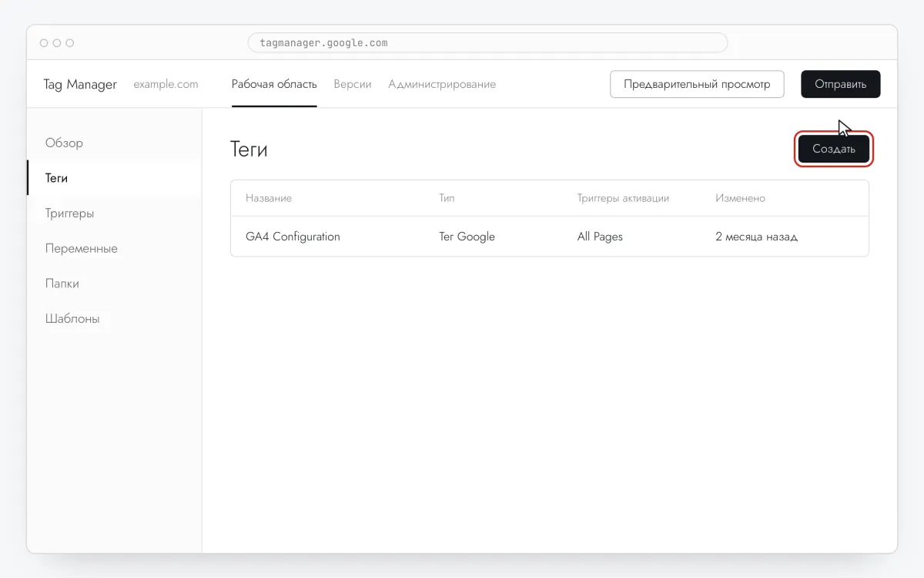Click the Тег Google type cell
Image resolution: width=924 pixels, height=578 pixels.
[467, 237]
